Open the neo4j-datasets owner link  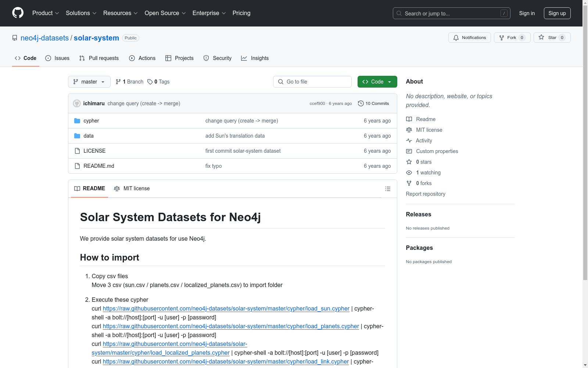[x=44, y=38]
